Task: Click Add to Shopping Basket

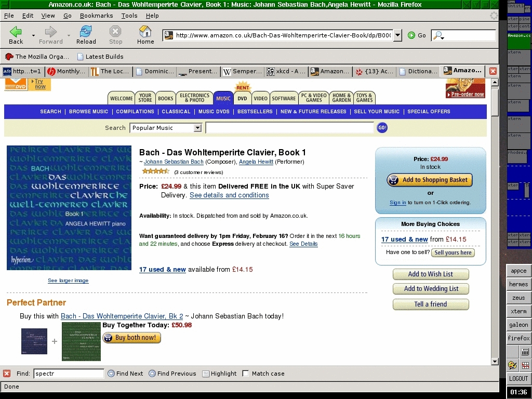Action: (430, 180)
